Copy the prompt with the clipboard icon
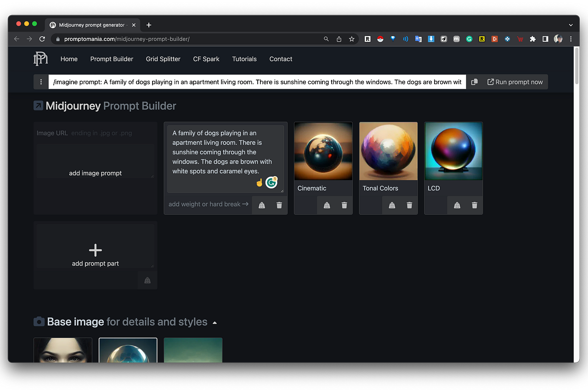This screenshot has width=588, height=392. [475, 82]
